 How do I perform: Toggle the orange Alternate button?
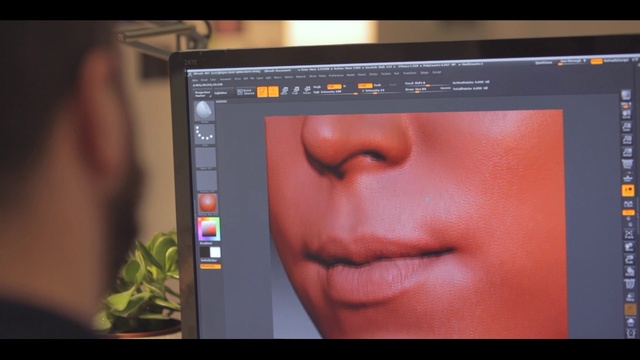[211, 266]
